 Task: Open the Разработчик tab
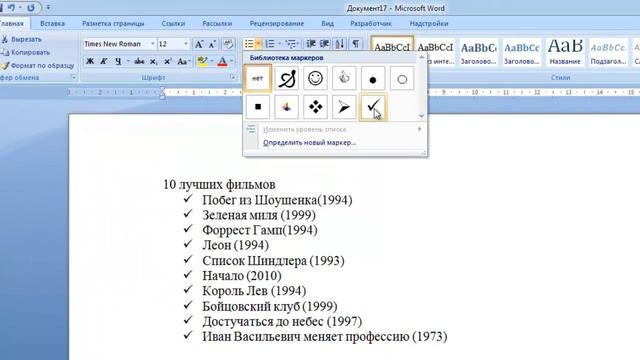371,24
